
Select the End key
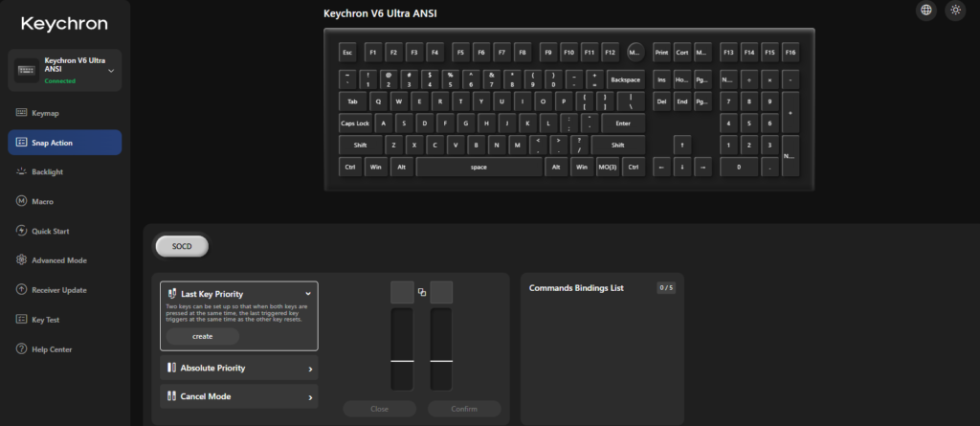[682, 101]
